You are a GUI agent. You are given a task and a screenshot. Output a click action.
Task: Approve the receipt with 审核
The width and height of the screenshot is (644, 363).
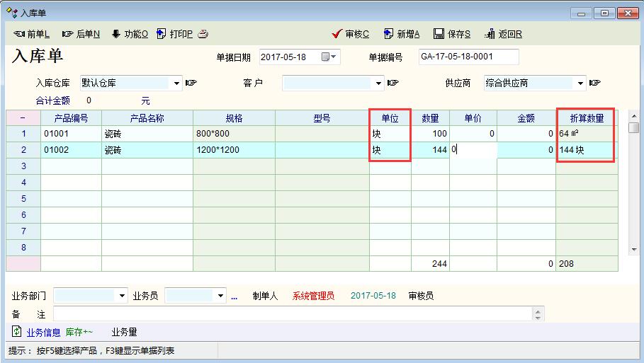coord(350,34)
